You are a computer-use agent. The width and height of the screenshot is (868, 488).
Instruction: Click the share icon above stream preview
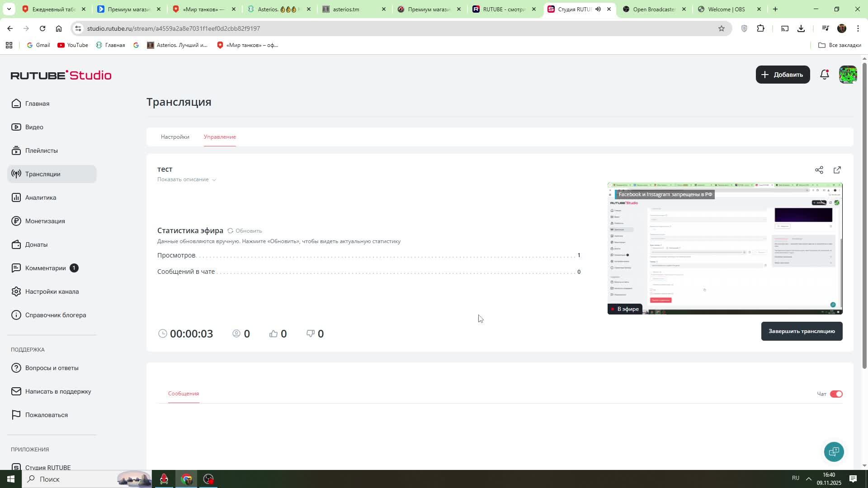pyautogui.click(x=819, y=170)
